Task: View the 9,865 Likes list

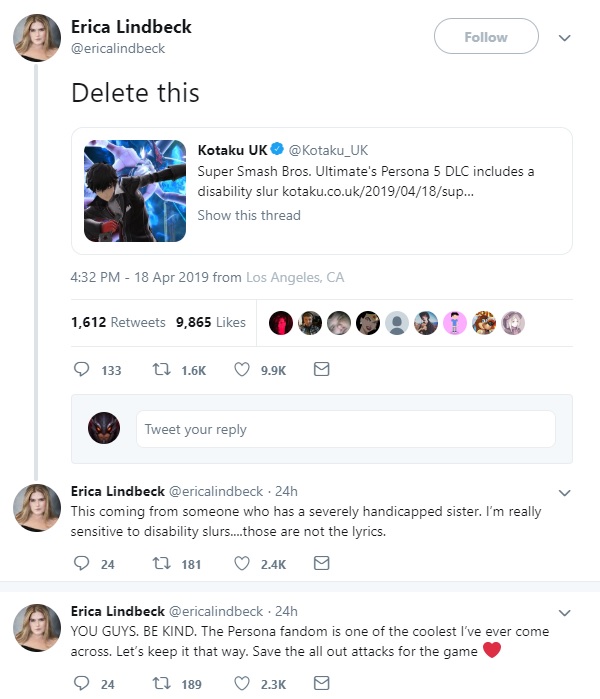Action: (211, 322)
